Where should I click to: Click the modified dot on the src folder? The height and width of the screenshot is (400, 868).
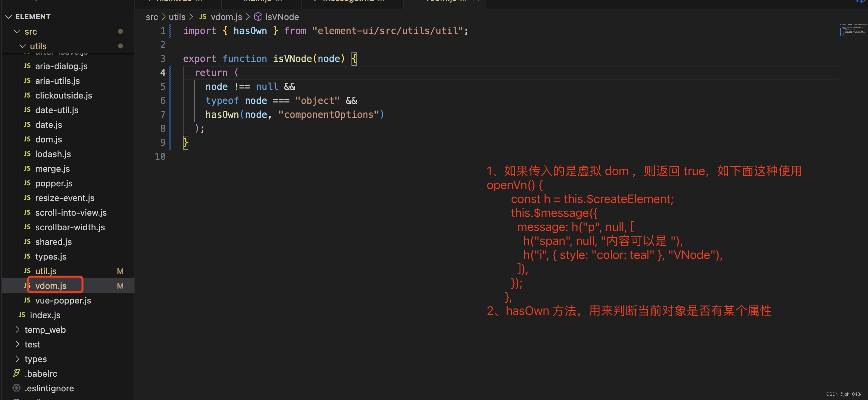coord(120,31)
